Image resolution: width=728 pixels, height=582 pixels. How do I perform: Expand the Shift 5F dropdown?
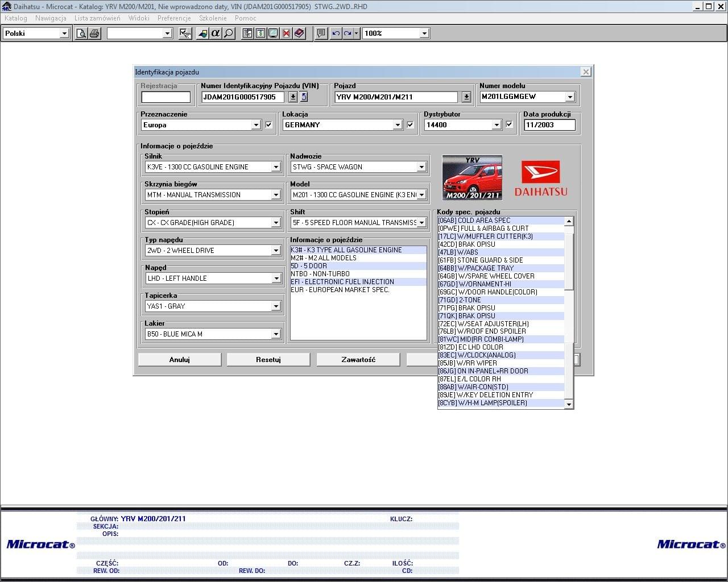[421, 223]
